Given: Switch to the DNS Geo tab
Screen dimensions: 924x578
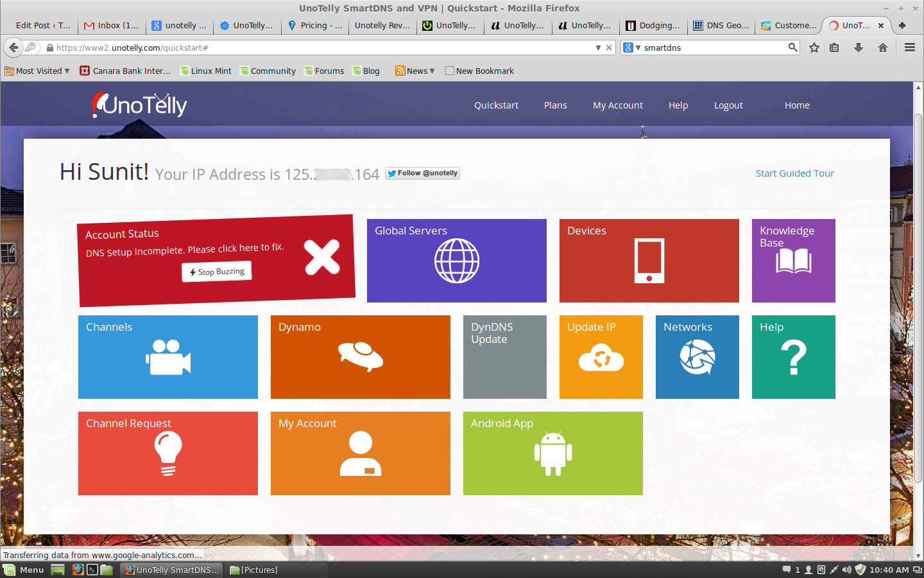Looking at the screenshot, I should click(x=721, y=26).
